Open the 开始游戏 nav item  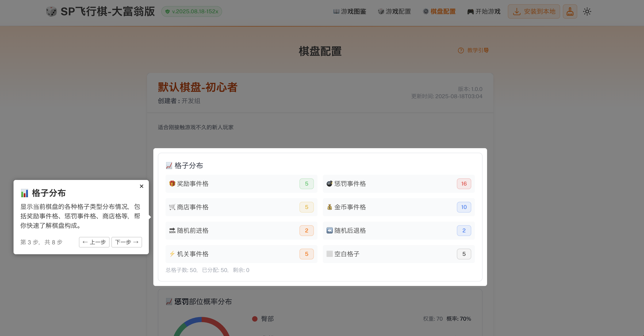coord(484,11)
